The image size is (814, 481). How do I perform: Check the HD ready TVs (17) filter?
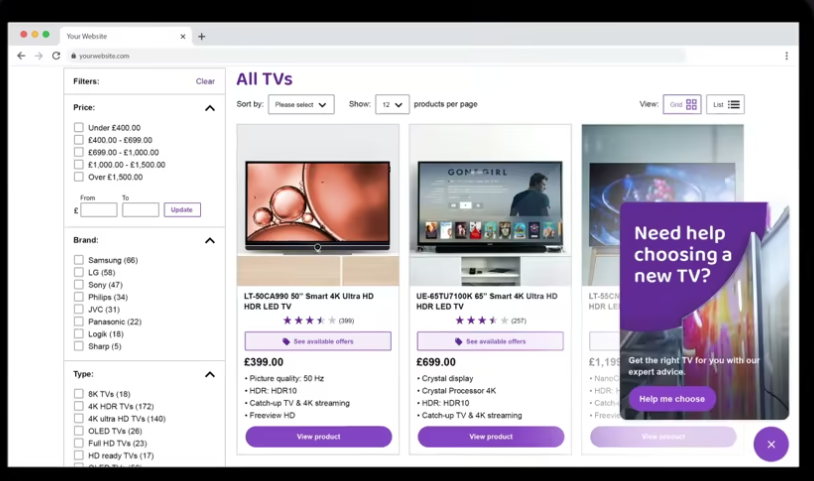78,456
